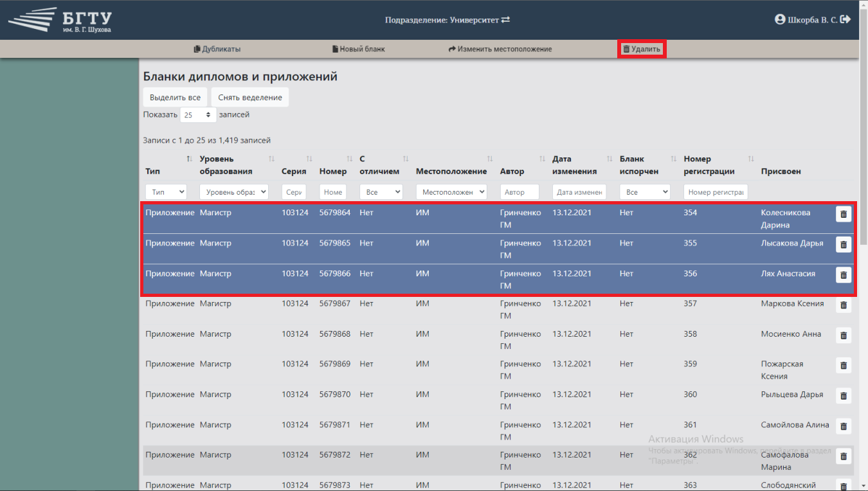Open the Местоположение filter dropdown
This screenshot has width=868, height=491.
pyautogui.click(x=451, y=192)
